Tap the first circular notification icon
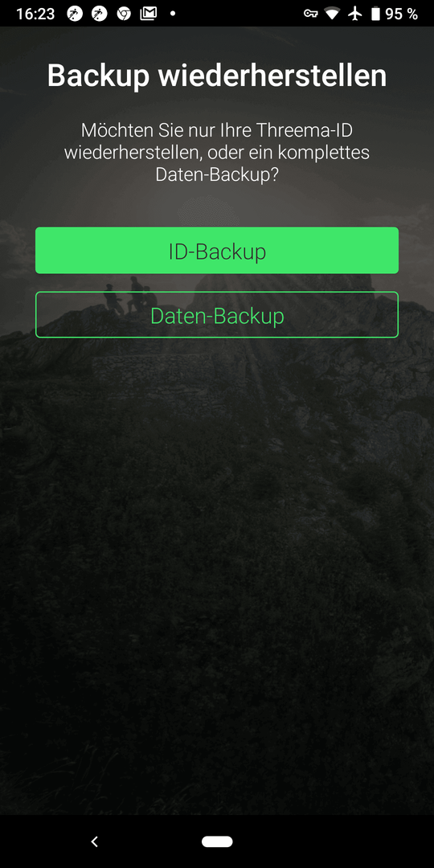The height and width of the screenshot is (868, 434). [75, 14]
